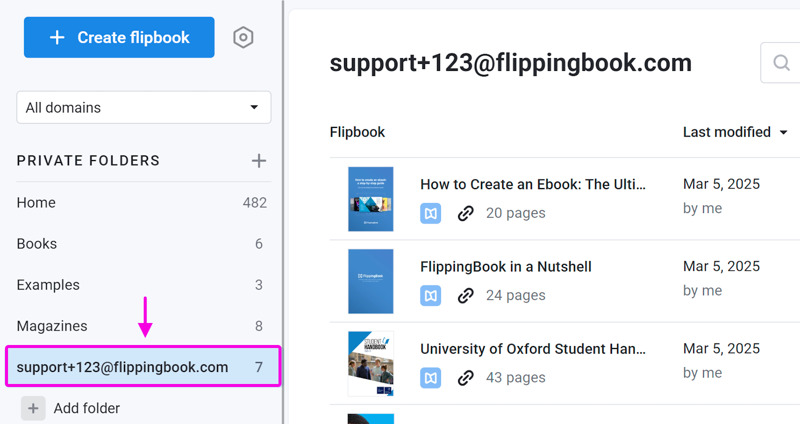Click flipbook icon on How to Create an Ebook

point(431,213)
